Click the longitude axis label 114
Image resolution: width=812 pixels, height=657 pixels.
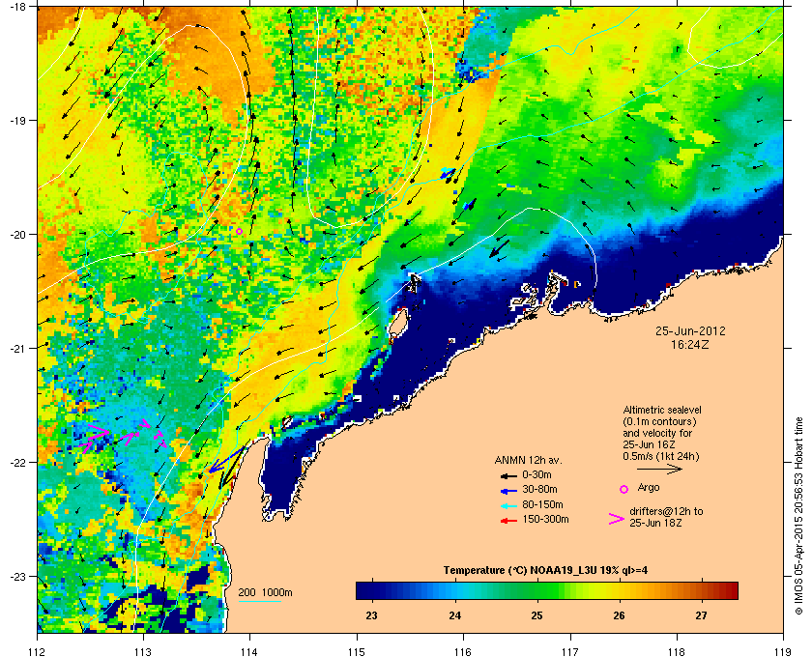click(x=250, y=651)
